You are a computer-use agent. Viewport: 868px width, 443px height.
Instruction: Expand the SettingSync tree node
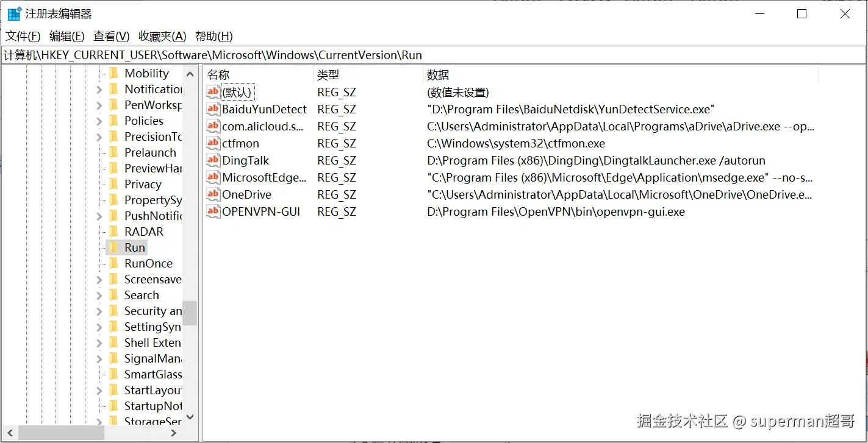click(99, 327)
